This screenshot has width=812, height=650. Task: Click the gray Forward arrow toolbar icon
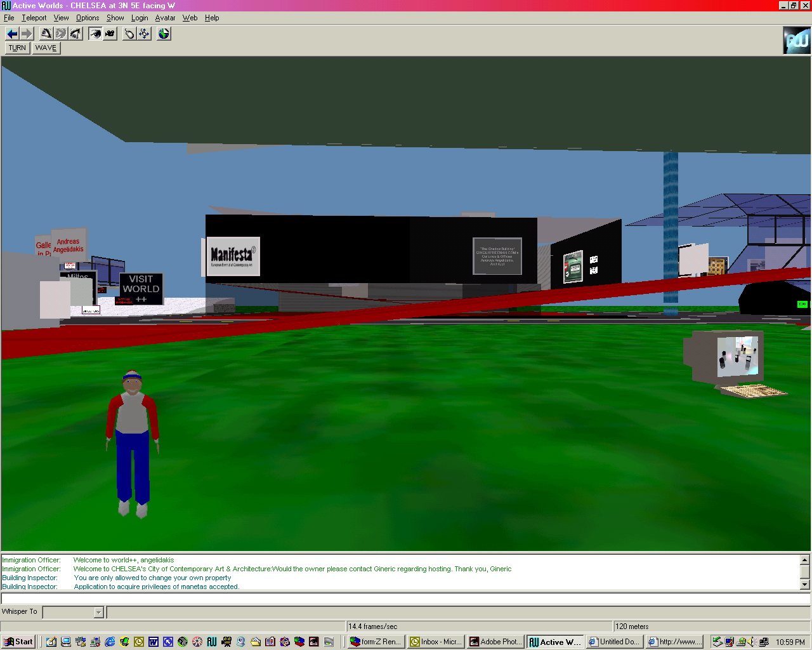click(26, 34)
